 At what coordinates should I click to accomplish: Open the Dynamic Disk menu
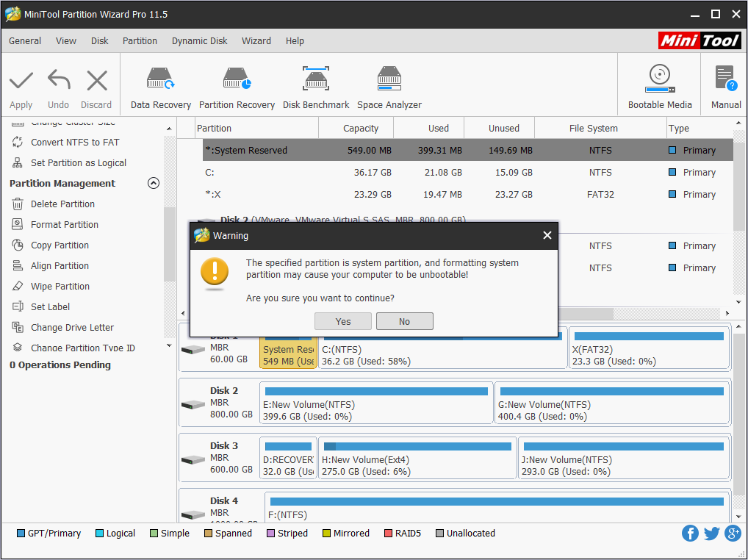point(199,41)
